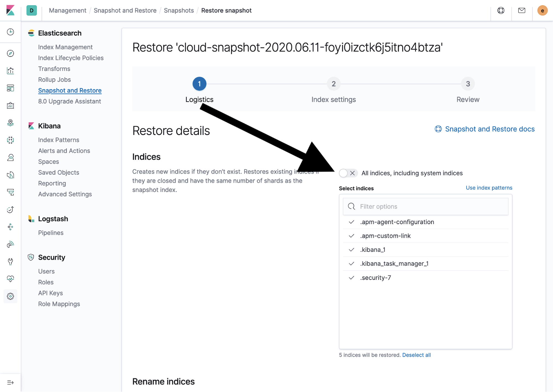This screenshot has height=392, width=553.
Task: Open Transforms menu item
Action: 54,69
